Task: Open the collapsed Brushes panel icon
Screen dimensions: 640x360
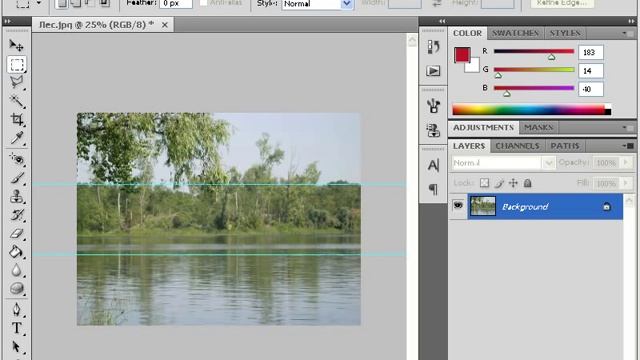Action: (433, 106)
